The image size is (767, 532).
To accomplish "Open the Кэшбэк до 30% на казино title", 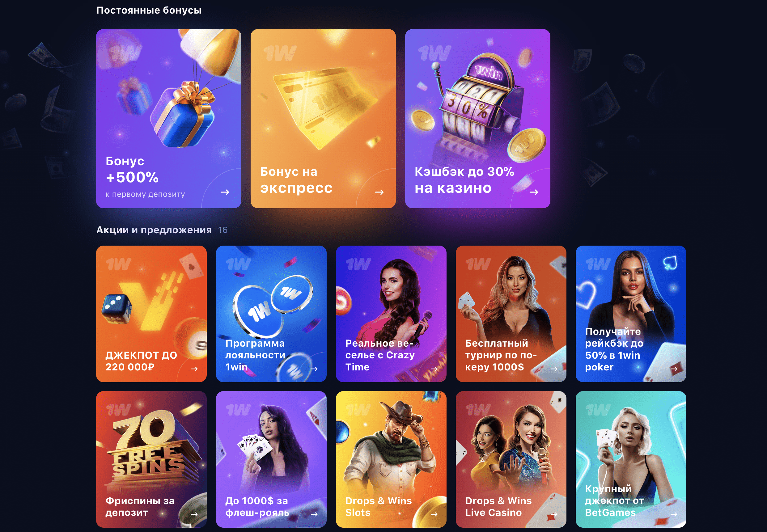I will click(x=464, y=180).
